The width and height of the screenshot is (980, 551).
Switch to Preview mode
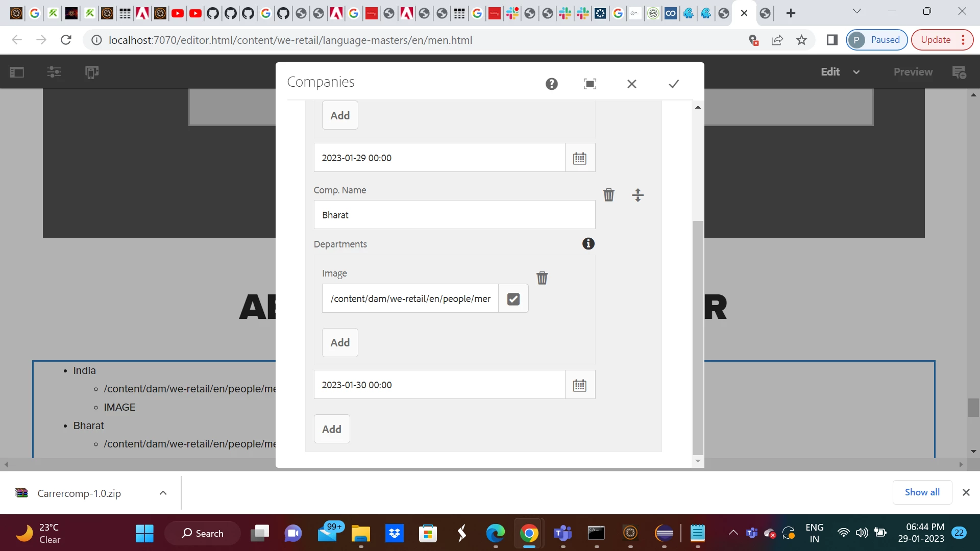tap(913, 72)
